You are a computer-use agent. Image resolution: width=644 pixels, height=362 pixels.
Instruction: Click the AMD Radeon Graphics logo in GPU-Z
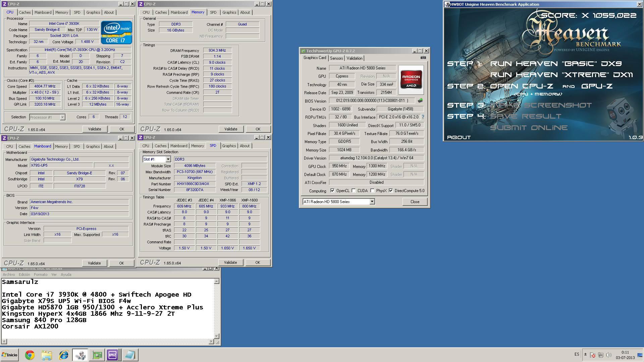(x=411, y=79)
